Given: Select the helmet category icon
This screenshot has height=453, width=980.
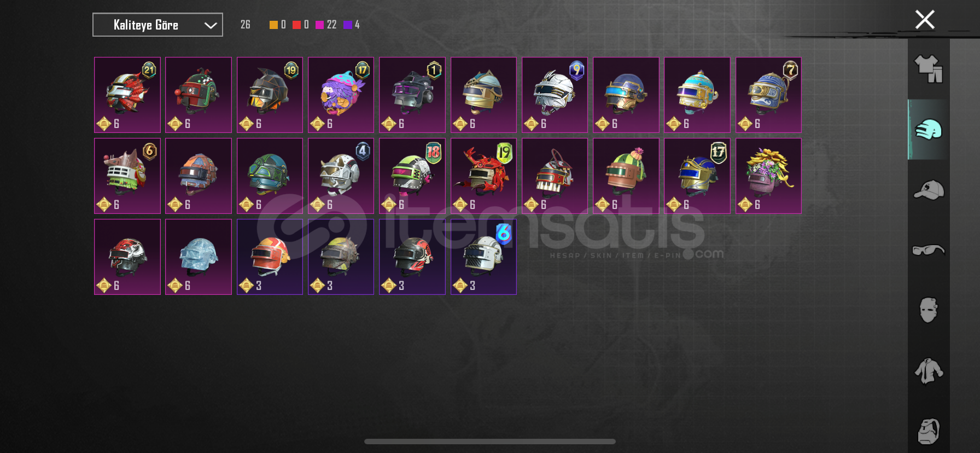Looking at the screenshot, I should 929,130.
